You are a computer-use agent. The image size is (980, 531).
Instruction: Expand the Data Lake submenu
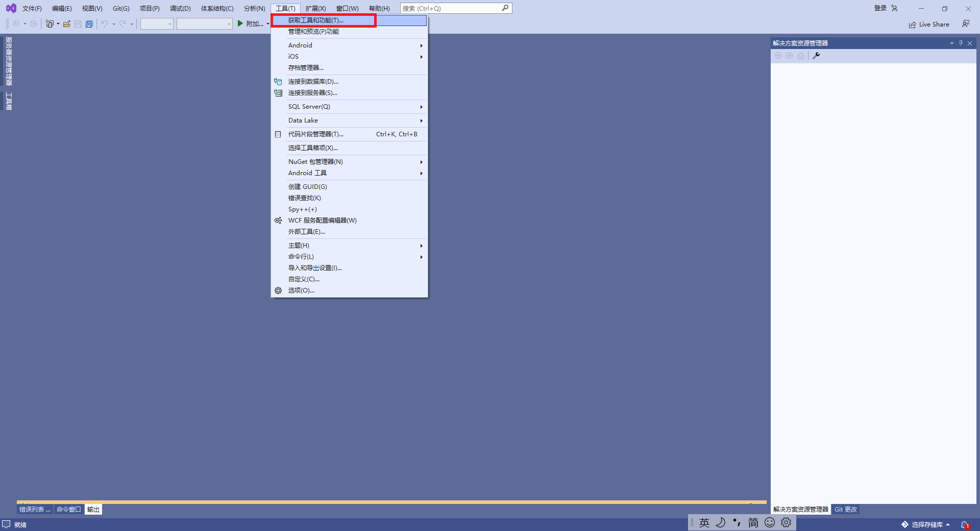pyautogui.click(x=350, y=120)
